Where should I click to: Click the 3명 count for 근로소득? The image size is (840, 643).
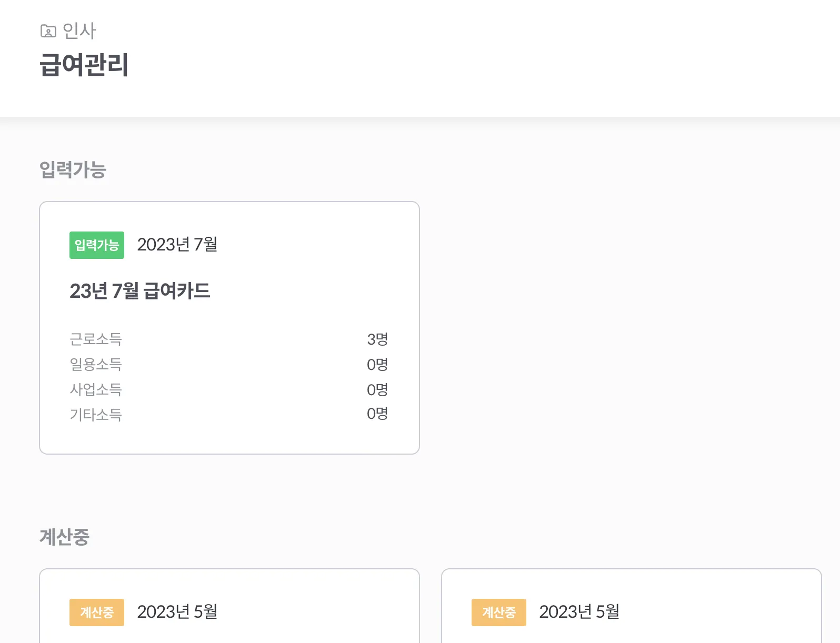[377, 339]
